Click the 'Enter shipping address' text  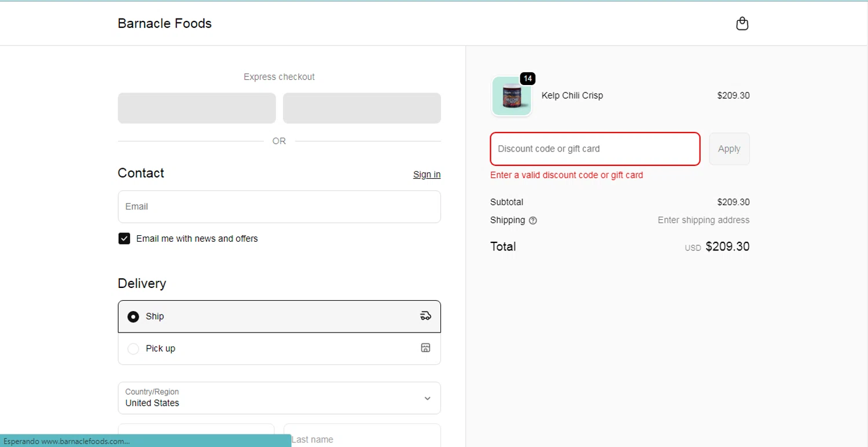(703, 220)
